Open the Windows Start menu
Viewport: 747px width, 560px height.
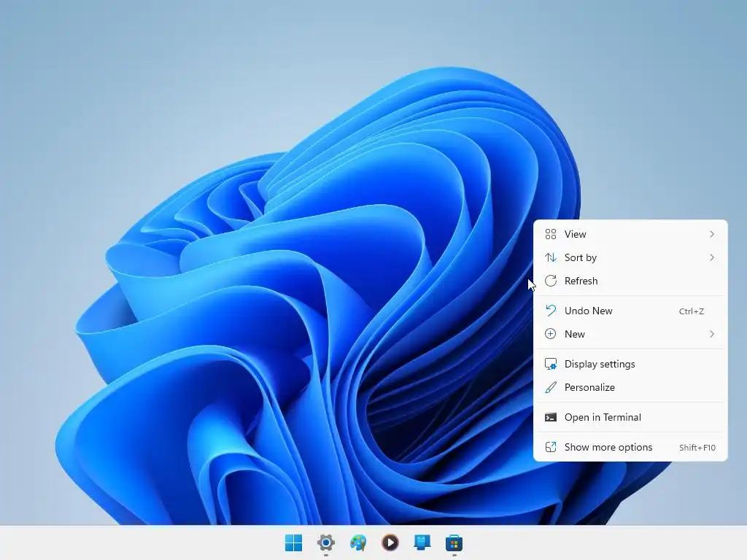tap(293, 542)
